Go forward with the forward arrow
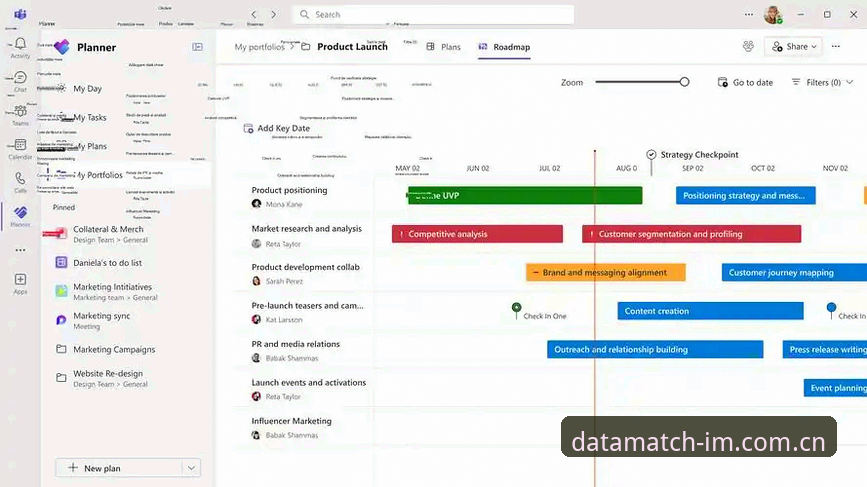Image resolution: width=867 pixels, height=487 pixels. (274, 14)
